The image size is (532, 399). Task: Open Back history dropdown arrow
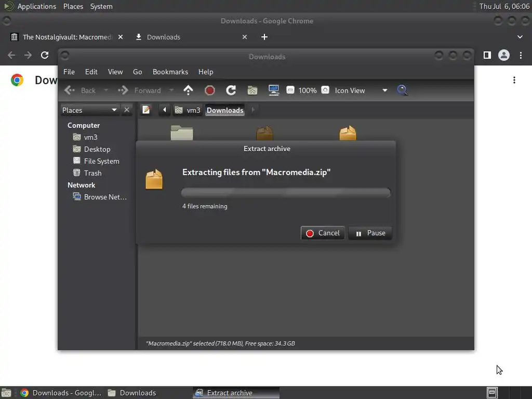coord(106,90)
